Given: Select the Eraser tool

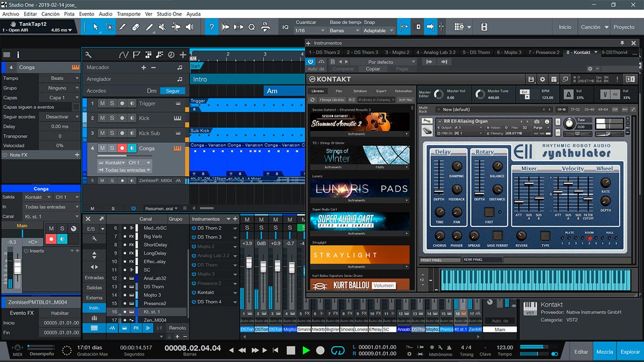Looking at the screenshot, I should (136, 27).
